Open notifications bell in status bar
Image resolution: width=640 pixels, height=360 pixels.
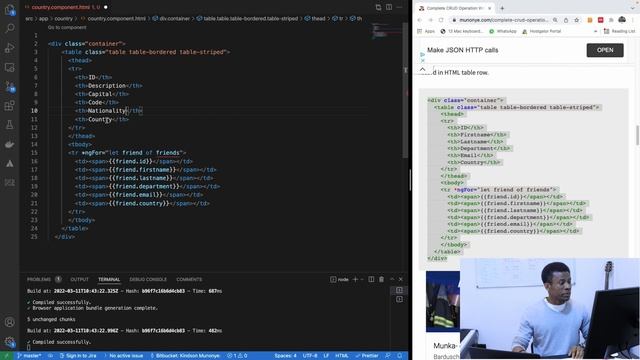400,356
